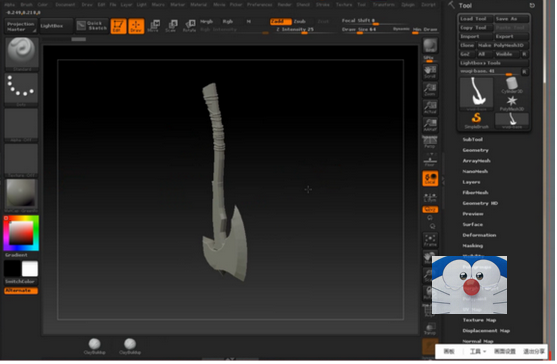Click the Actual size icon
This screenshot has height=364, width=557.
pyautogui.click(x=430, y=107)
